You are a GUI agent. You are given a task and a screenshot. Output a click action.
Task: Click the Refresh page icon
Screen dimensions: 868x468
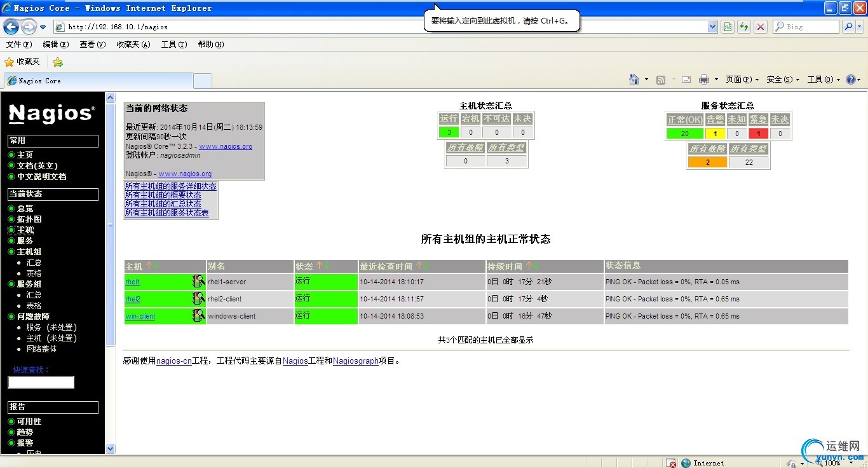pos(743,27)
